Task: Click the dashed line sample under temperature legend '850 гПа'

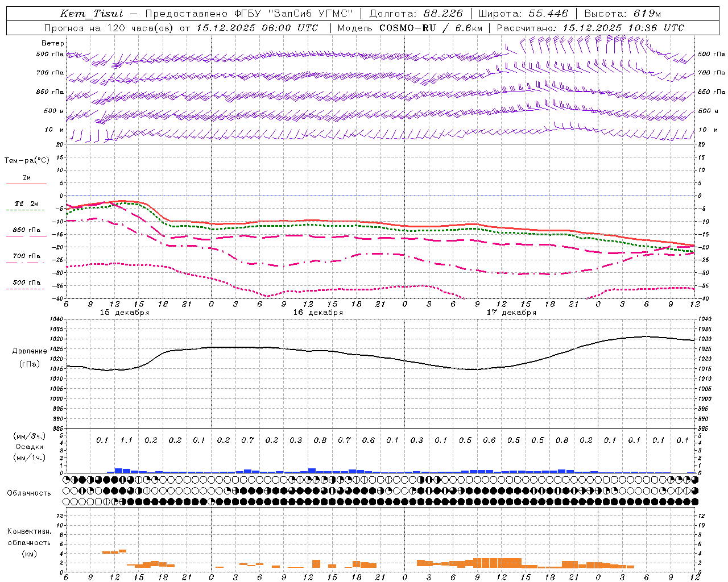Action: [x=25, y=236]
